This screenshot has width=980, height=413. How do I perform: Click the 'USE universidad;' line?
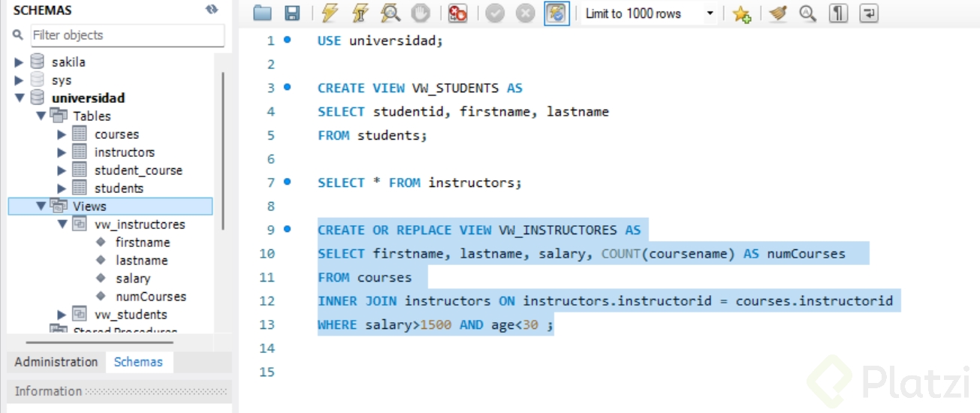click(381, 41)
